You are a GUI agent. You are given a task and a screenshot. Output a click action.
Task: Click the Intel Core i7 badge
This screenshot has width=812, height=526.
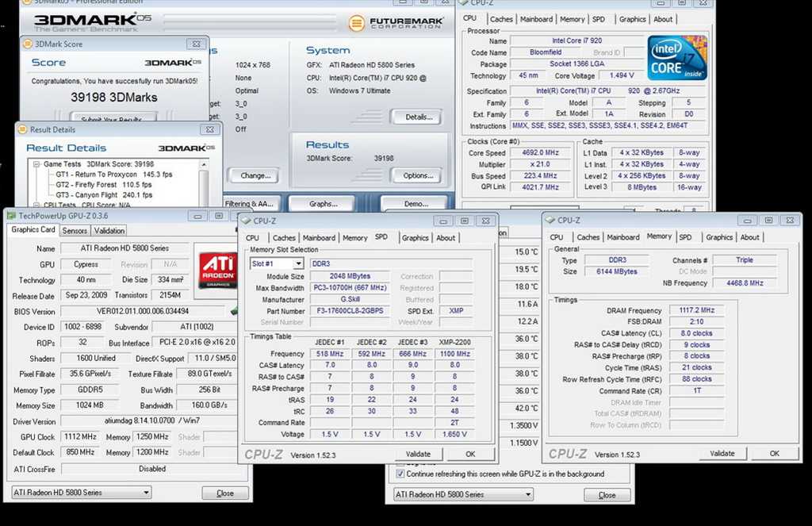point(677,58)
